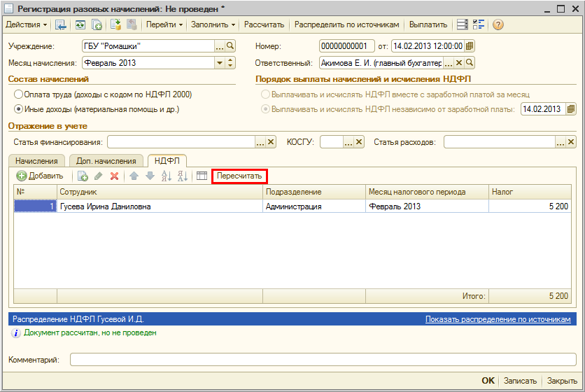Click the post document icon with coins
Image resolution: width=585 pixels, height=392 pixels.
point(115,25)
